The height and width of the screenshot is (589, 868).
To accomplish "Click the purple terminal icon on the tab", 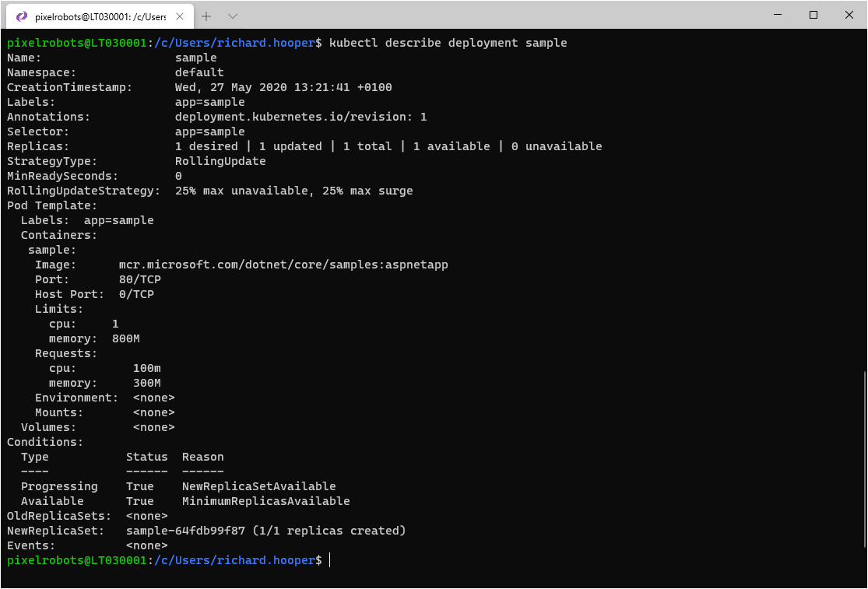I will pos(21,16).
